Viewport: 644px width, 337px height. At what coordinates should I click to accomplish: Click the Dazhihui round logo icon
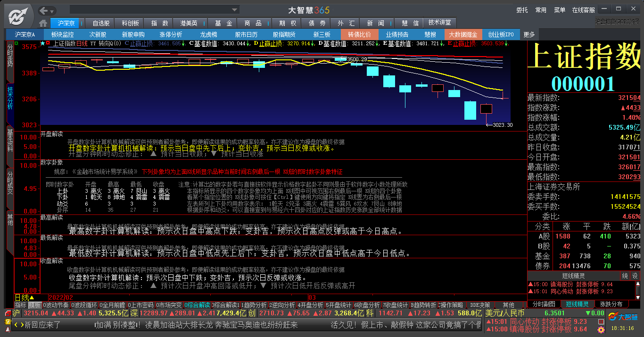click(x=18, y=16)
